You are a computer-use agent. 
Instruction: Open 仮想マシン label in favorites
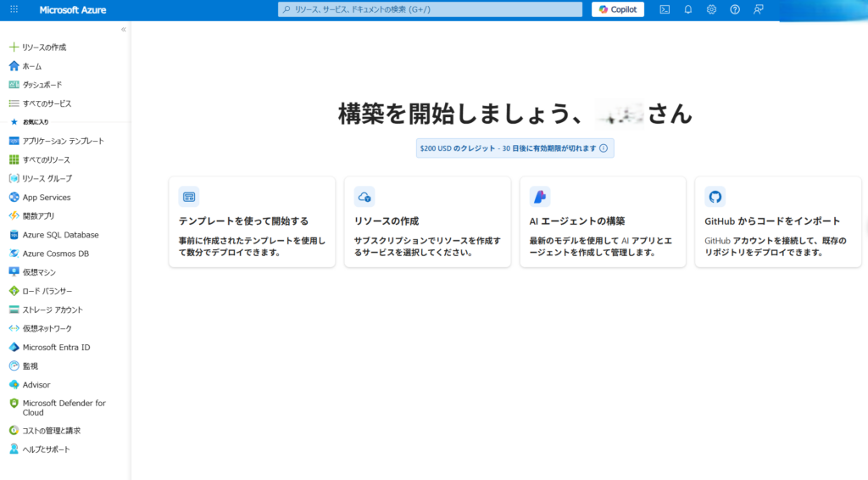click(x=39, y=272)
